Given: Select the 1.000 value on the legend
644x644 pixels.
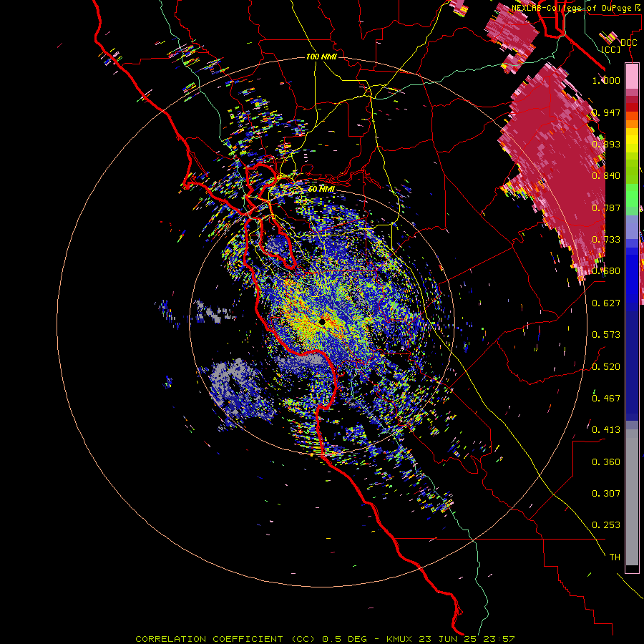Looking at the screenshot, I should click(x=606, y=80).
